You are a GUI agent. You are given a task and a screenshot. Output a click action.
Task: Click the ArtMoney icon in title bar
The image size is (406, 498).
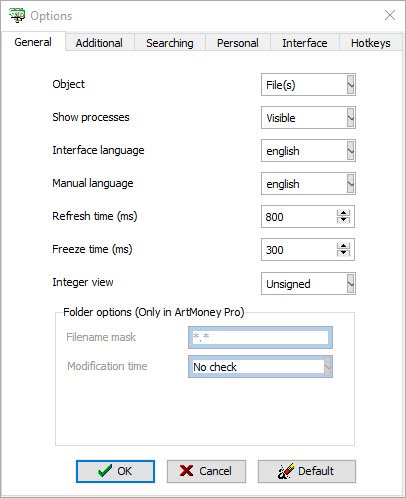(17, 15)
